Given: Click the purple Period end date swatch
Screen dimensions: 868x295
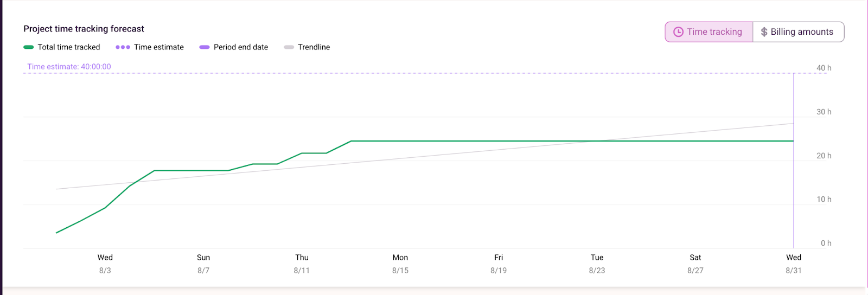Looking at the screenshot, I should click(205, 47).
